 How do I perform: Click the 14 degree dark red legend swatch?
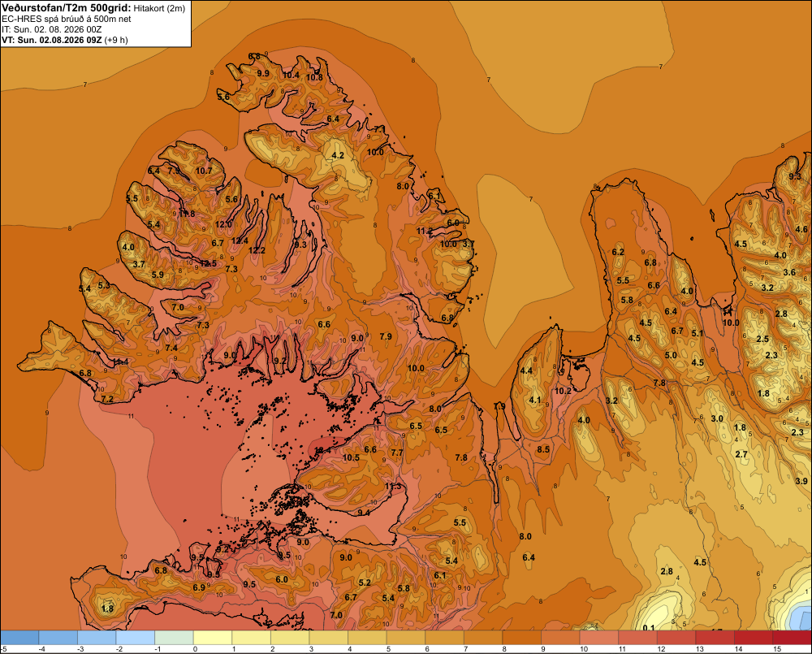point(753,638)
